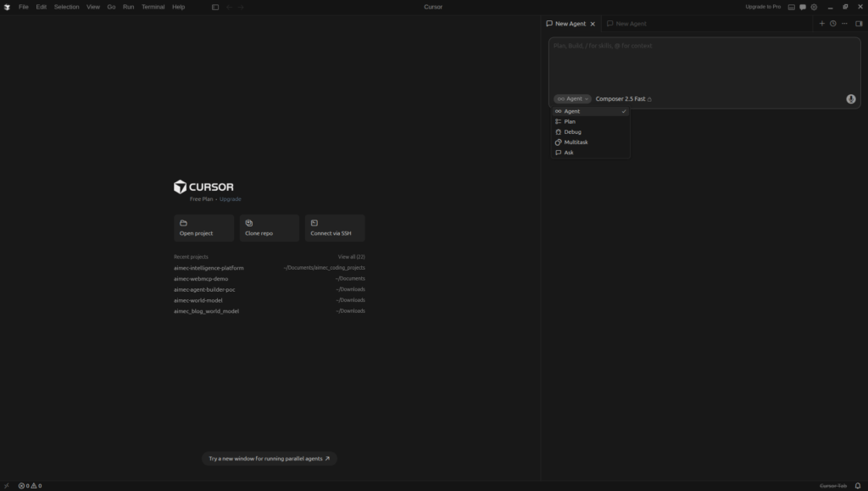The width and height of the screenshot is (868, 491).
Task: Open the Run menu
Action: click(129, 7)
